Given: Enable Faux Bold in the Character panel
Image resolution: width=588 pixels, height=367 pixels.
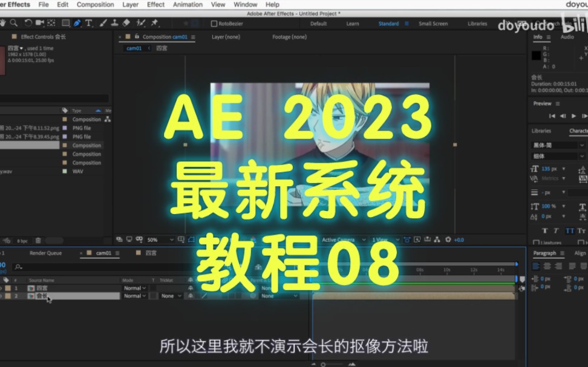Looking at the screenshot, I should pos(544,230).
